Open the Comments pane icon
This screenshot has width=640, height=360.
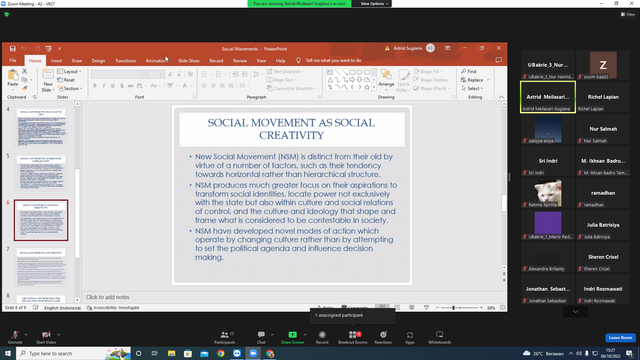[x=498, y=60]
